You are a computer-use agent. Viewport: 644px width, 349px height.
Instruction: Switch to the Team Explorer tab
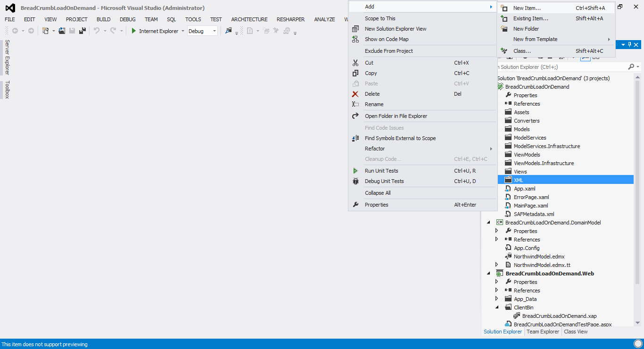(543, 332)
